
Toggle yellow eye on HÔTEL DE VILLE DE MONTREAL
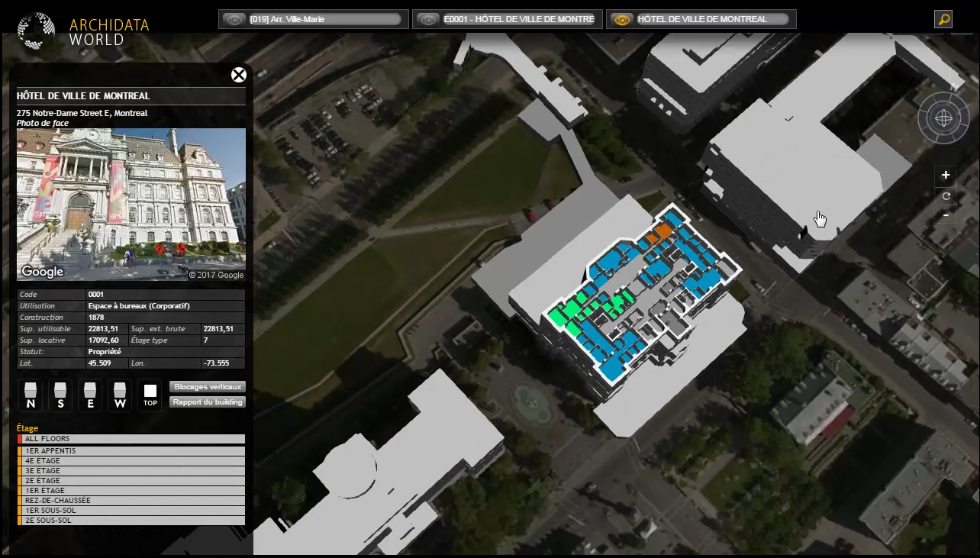[x=623, y=20]
